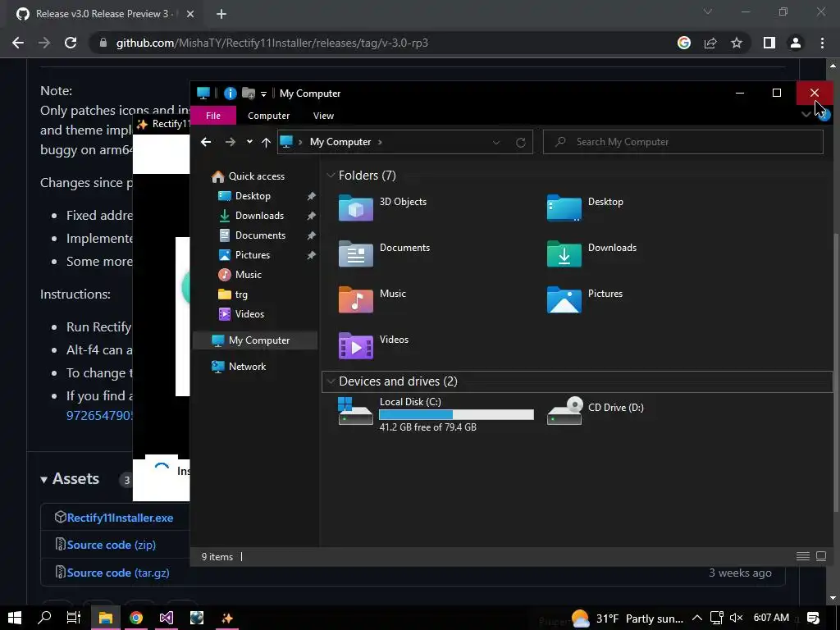The height and width of the screenshot is (630, 840).
Task: Open the recent locations dropdown
Action: [x=249, y=142]
